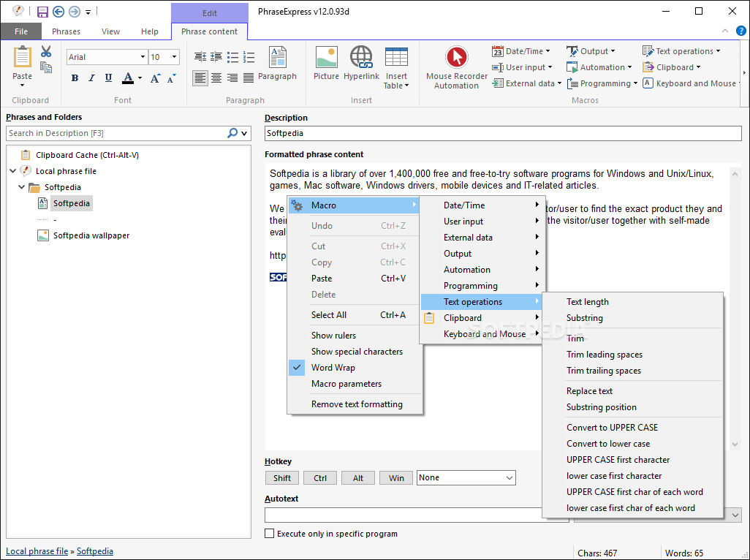750x560 pixels.
Task: Increase font size with larger A icon
Action: [155, 78]
